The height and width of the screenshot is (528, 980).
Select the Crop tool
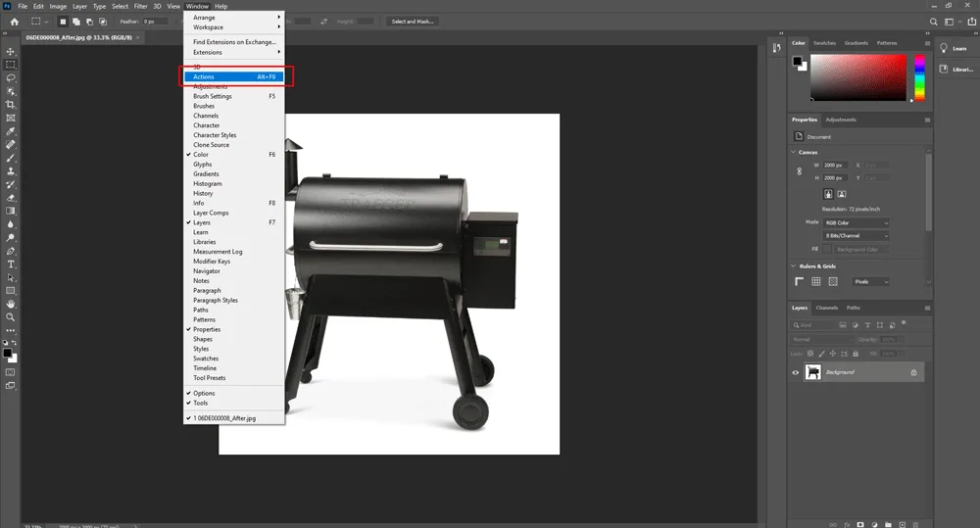click(x=11, y=105)
